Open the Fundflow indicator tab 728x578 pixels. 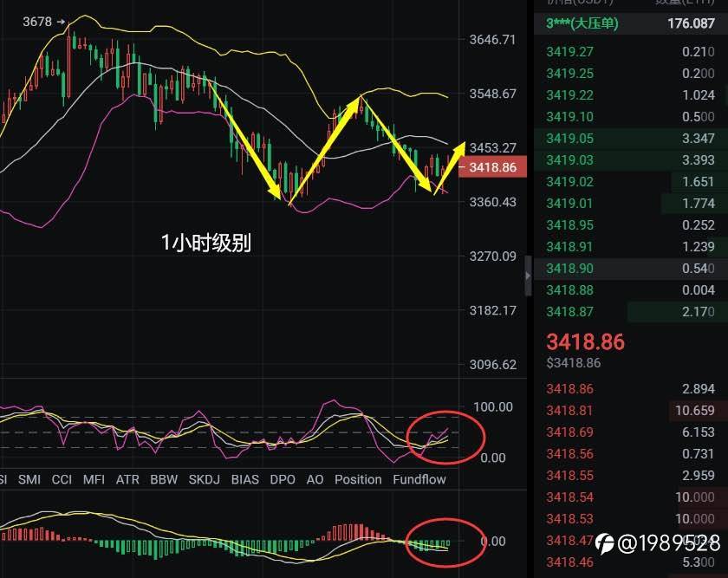point(419,479)
